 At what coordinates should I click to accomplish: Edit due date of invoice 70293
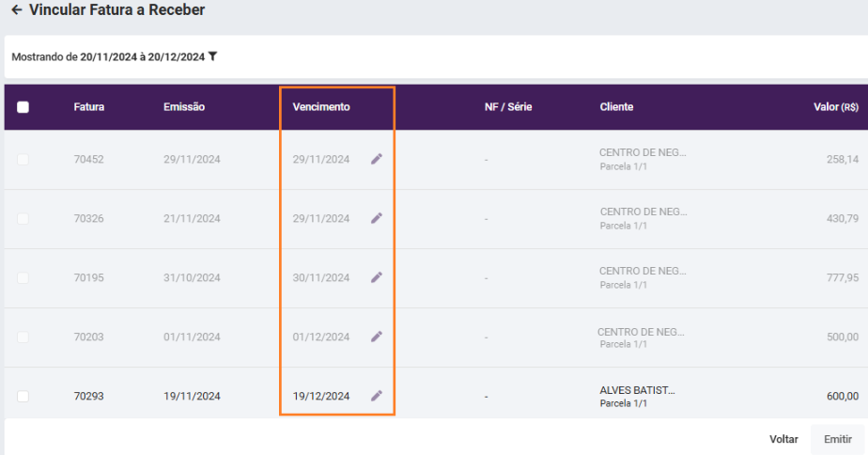tap(377, 396)
